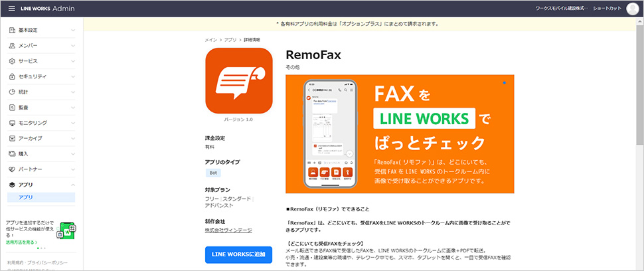The width and height of the screenshot is (644, 271).
Task: Click the 詳細情報 breadcrumb text
Action: (252, 40)
